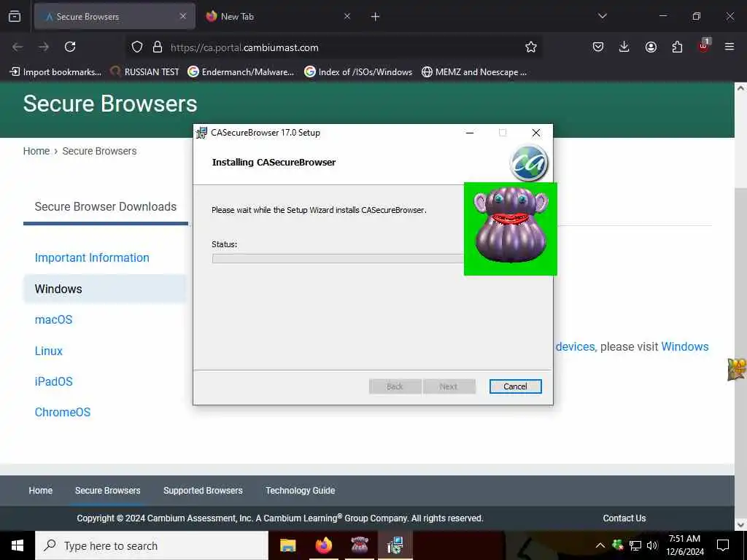Viewport: 747px width, 560px height.
Task: Open the uBlock Origin extension icon
Action: point(704,46)
